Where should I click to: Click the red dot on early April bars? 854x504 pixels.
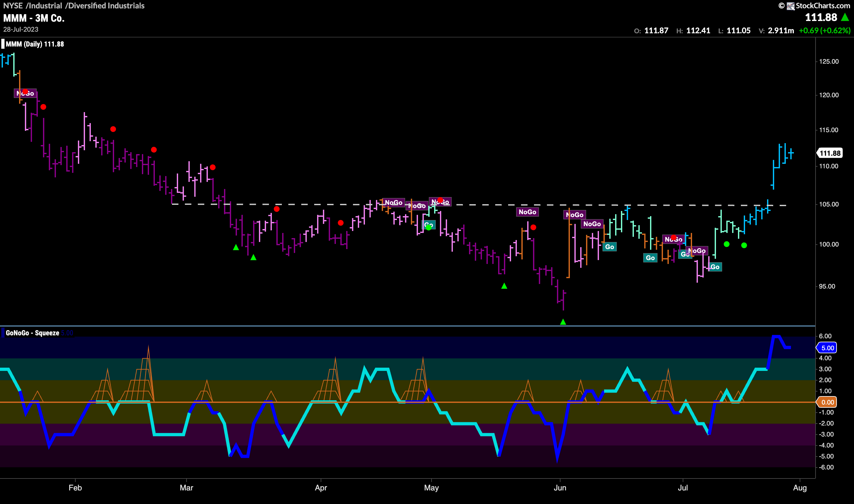(x=341, y=223)
